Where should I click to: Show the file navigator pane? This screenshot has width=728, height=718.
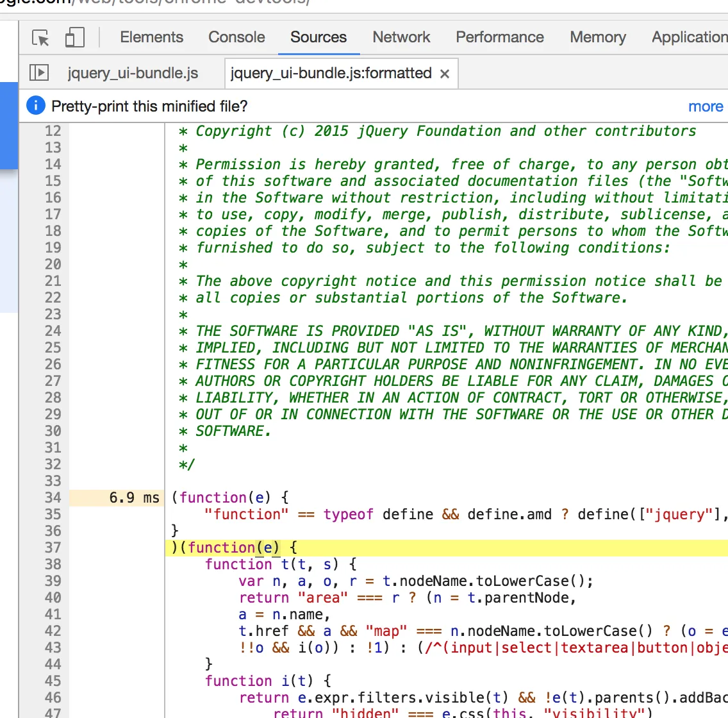click(39, 73)
